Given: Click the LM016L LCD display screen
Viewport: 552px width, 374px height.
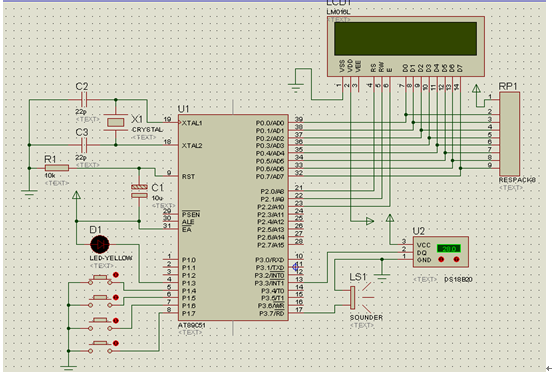Looking at the screenshot, I should click(x=406, y=39).
